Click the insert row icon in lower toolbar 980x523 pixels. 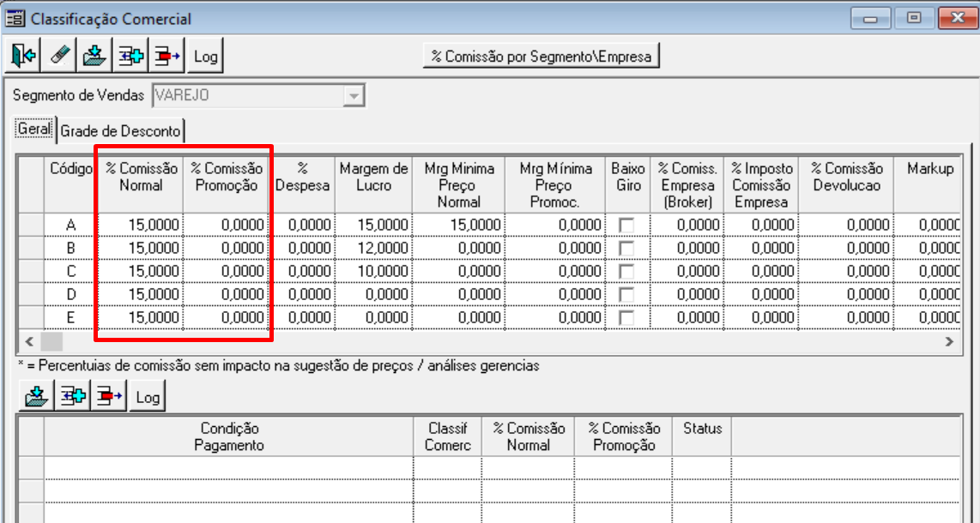[72, 396]
